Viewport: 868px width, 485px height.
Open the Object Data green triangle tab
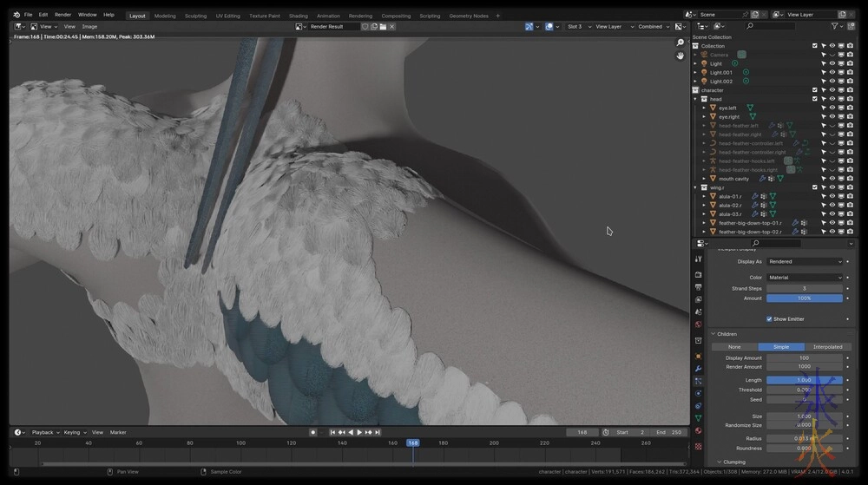(698, 418)
